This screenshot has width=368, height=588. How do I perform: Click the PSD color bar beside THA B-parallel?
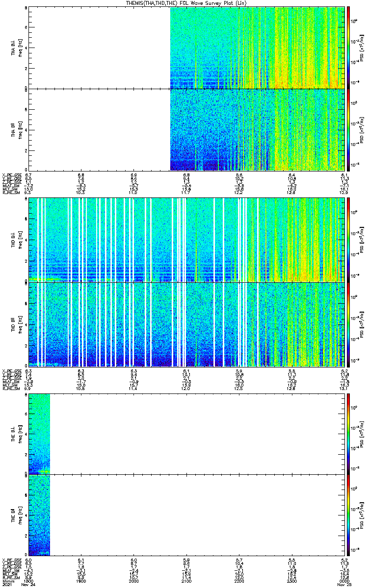coord(348,130)
